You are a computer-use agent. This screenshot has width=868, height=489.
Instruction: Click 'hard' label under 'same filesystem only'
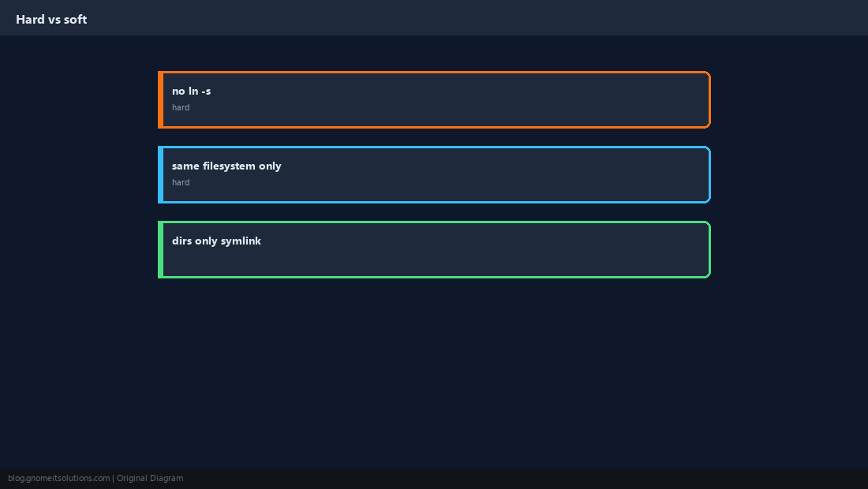coord(181,182)
